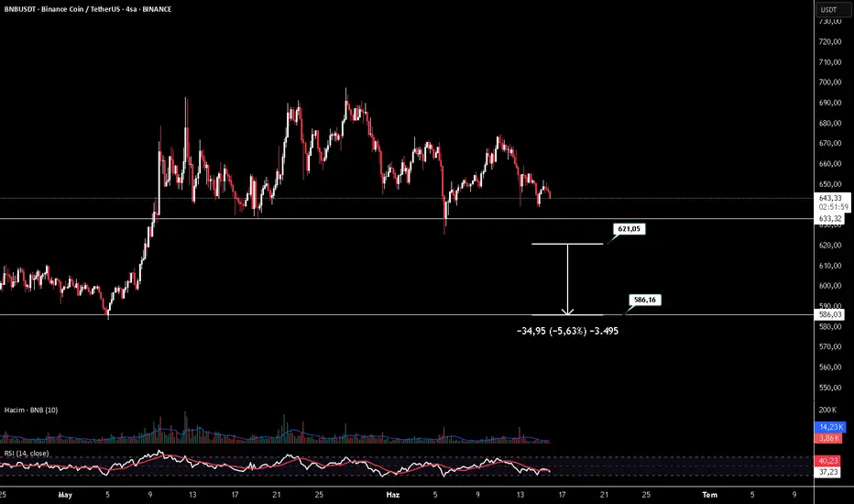854x504 pixels.
Task: Click the -34,95 (-5,63%) measurement text
Action: point(567,331)
